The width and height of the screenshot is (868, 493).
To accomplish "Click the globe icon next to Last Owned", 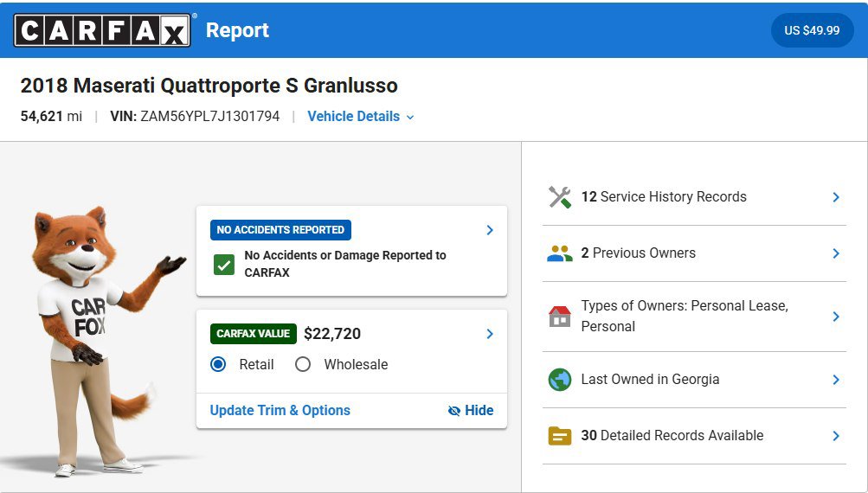I will [x=560, y=380].
